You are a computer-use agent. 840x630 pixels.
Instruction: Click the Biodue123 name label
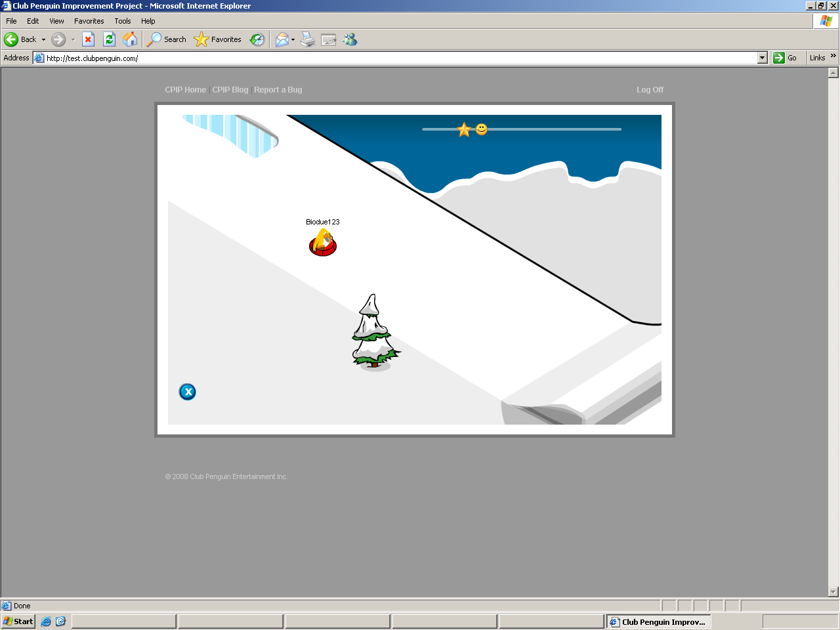323,222
